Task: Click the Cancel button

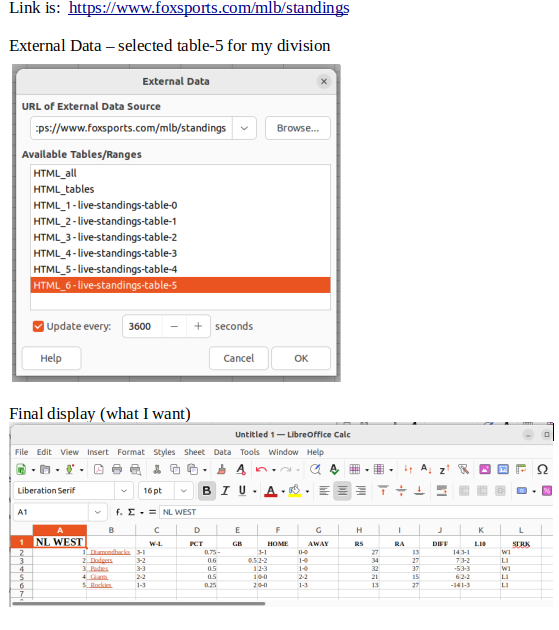Action: coord(239,358)
